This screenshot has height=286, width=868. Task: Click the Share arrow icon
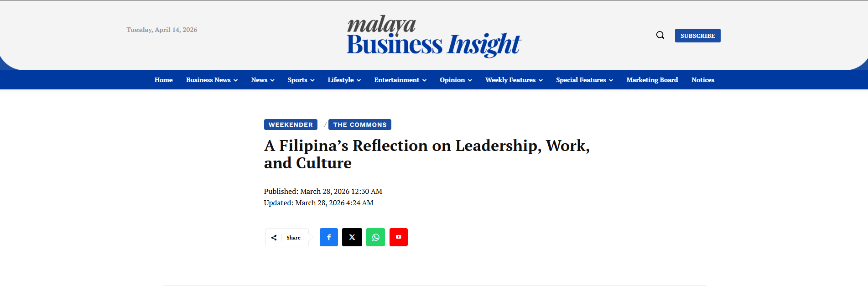[x=274, y=238]
